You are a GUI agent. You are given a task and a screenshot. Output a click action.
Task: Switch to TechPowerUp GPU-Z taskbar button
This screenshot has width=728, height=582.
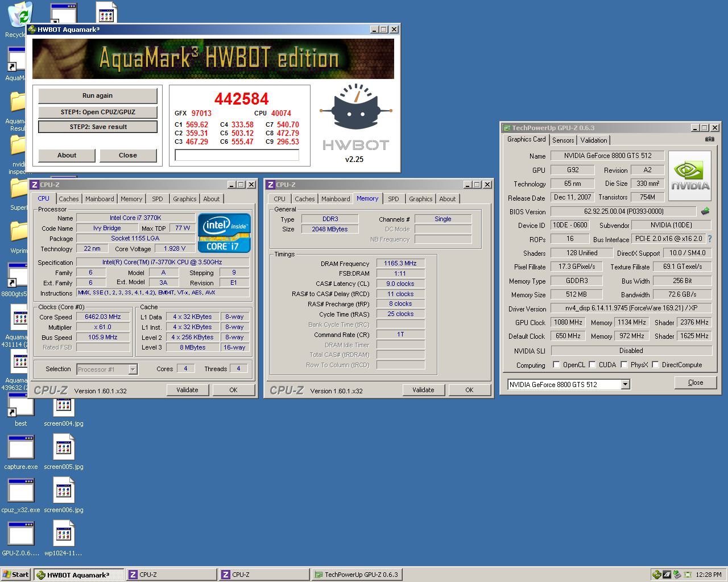pyautogui.click(x=356, y=575)
